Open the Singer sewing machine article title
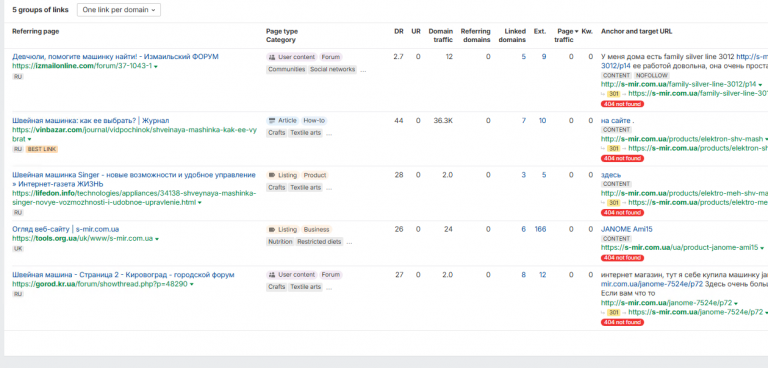Viewport: 768px width, 368px height. pyautogui.click(x=134, y=179)
